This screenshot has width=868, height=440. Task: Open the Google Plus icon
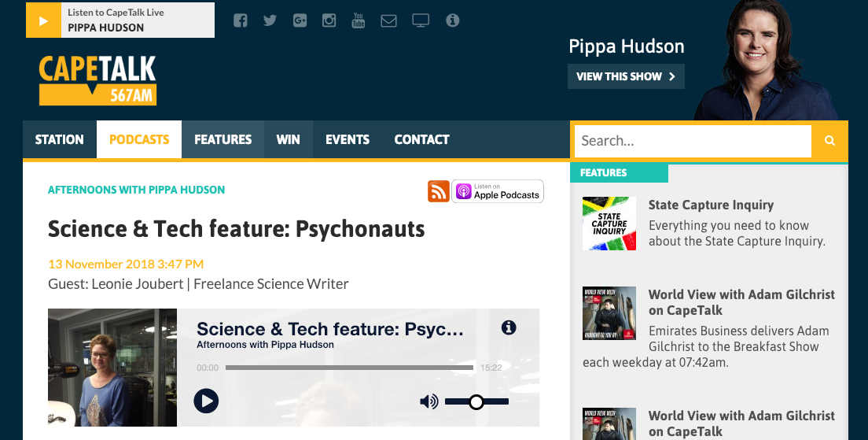[x=300, y=20]
